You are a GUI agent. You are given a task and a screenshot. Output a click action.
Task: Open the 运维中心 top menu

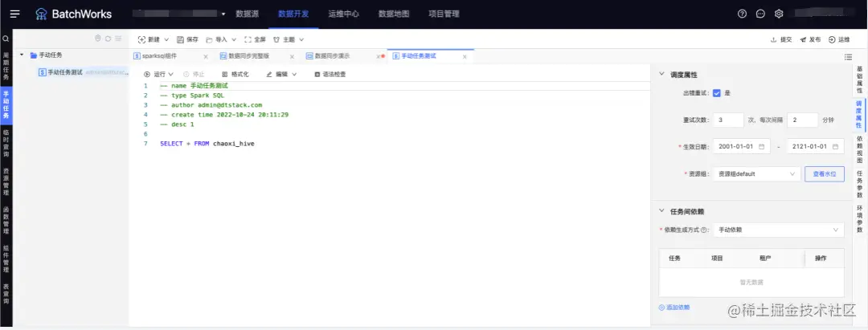pyautogui.click(x=344, y=14)
